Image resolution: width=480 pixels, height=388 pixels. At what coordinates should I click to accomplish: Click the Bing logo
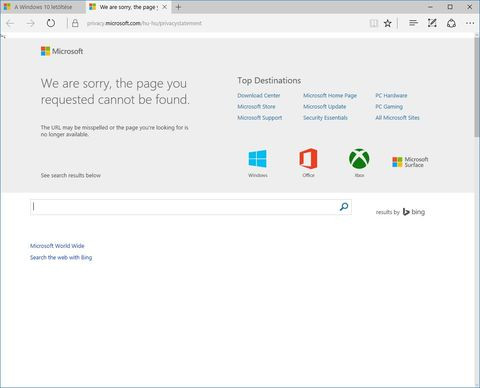click(414, 212)
